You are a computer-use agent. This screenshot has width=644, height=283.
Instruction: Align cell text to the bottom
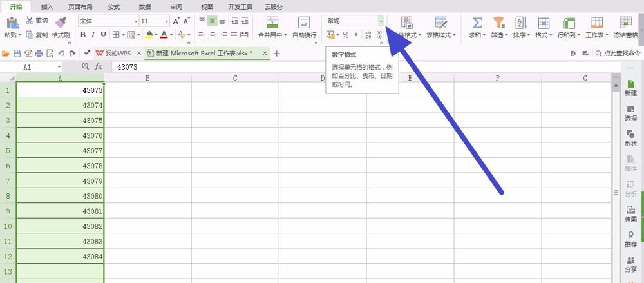(222, 21)
